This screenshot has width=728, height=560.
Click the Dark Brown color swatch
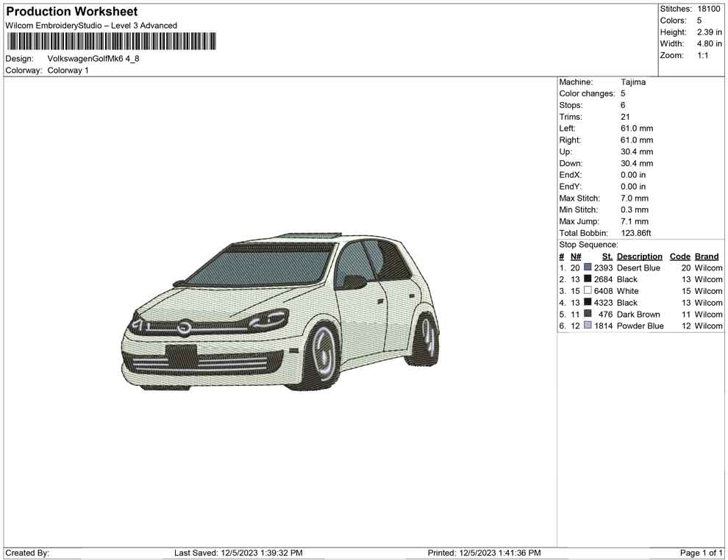click(588, 315)
